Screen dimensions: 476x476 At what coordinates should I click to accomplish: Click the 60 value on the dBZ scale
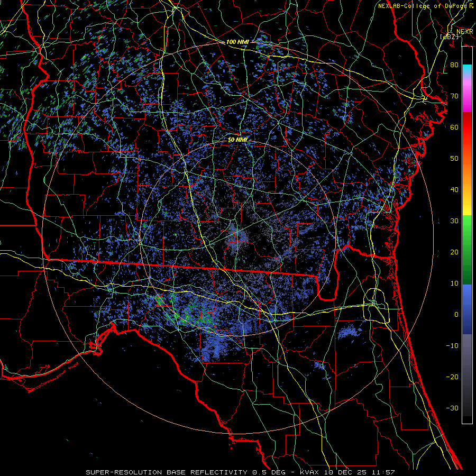(454, 127)
